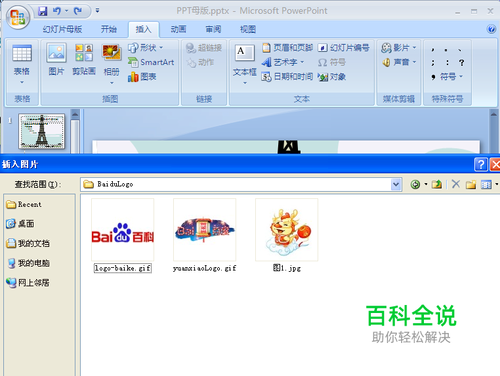This screenshot has width=500, height=376.
Task: Open the Recent places shortcut
Action: coord(24,204)
